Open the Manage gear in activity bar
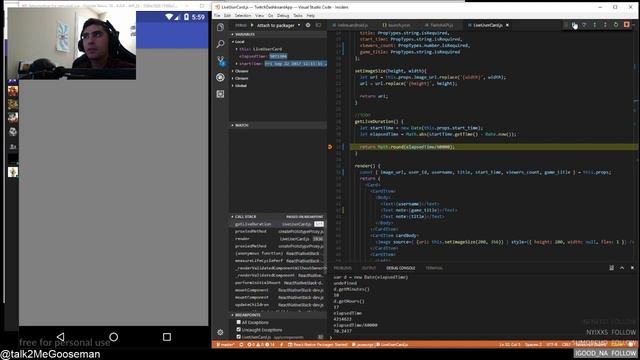Viewport: 640px width, 360px height. coord(220,332)
